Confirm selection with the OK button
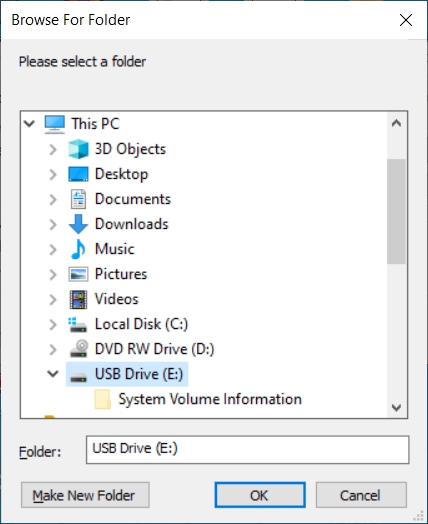Image resolution: width=428 pixels, height=524 pixels. coord(260,495)
